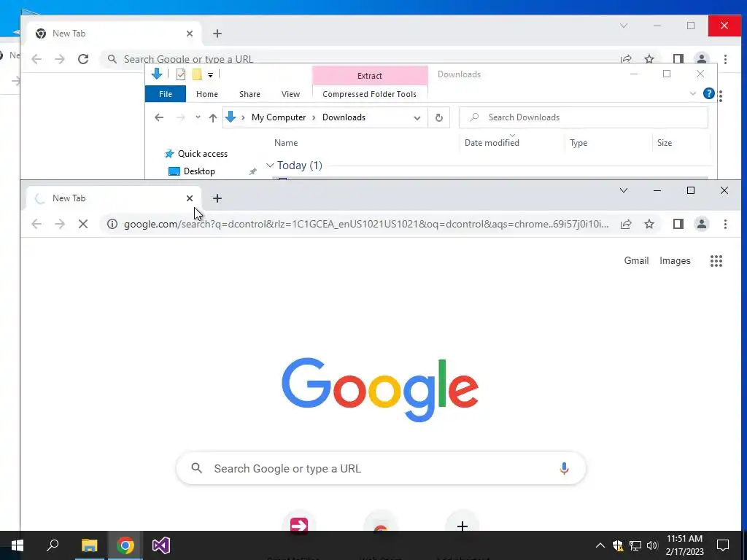Sort by Date modified column
Viewport: 747px width, 560px height.
click(492, 143)
